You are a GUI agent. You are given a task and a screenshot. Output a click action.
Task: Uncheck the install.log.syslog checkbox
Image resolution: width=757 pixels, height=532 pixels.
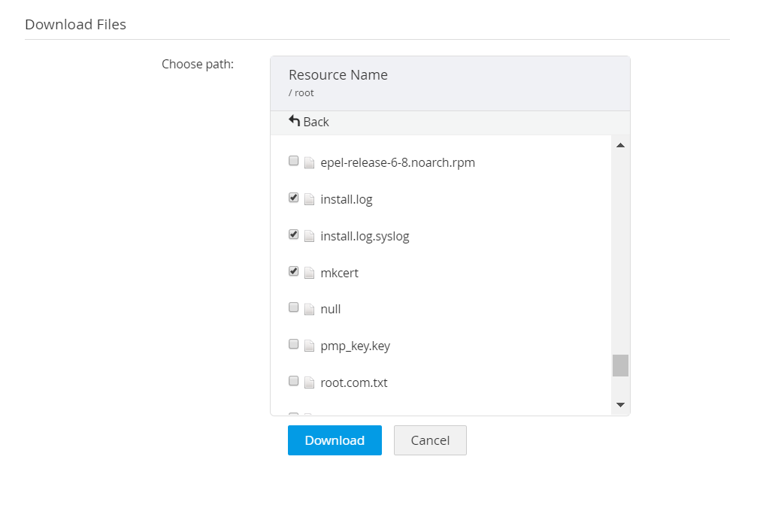coord(294,234)
